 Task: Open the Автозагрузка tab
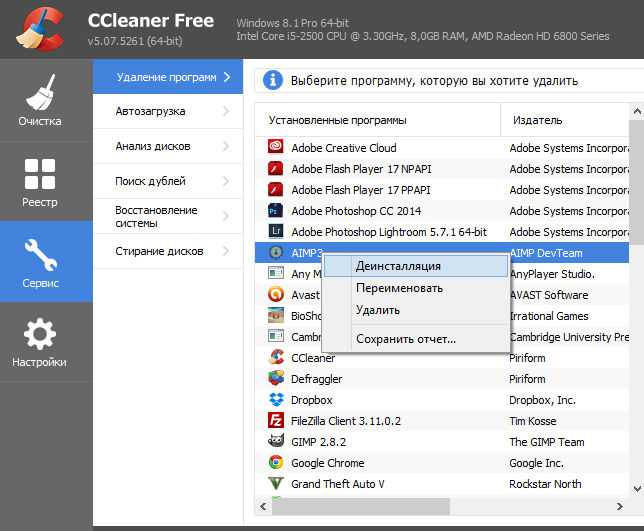coord(168,111)
